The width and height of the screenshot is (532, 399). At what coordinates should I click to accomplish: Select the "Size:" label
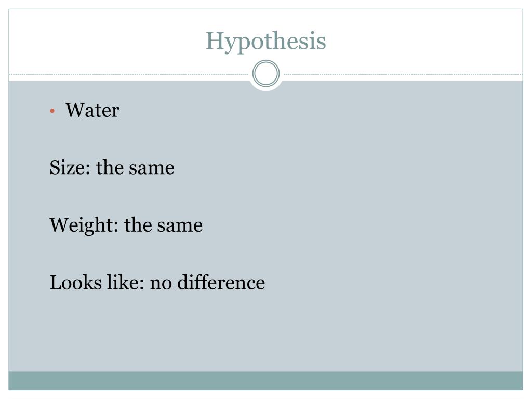pyautogui.click(x=70, y=167)
